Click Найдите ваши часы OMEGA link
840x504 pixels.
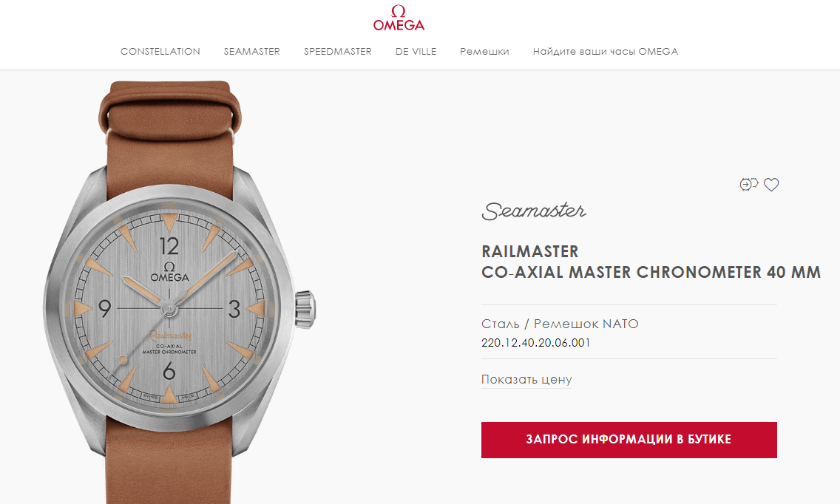(x=606, y=52)
